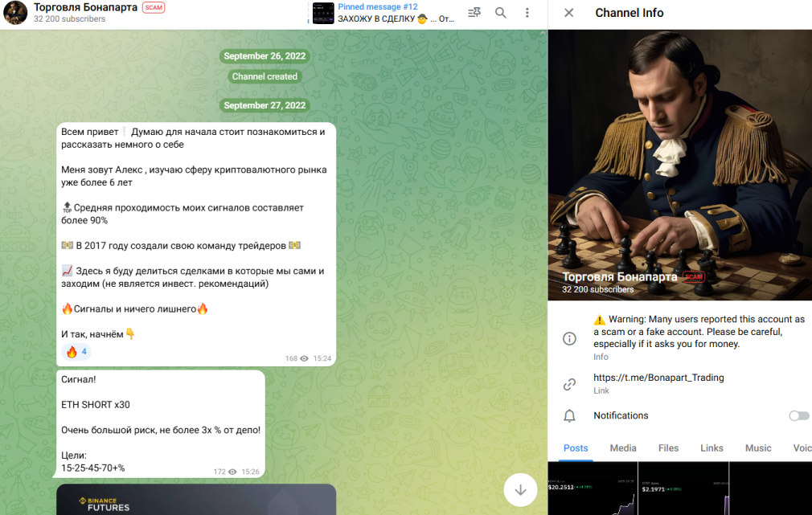Click the 'ETH SHORT x30' signal text
The width and height of the screenshot is (812, 515).
[96, 405]
